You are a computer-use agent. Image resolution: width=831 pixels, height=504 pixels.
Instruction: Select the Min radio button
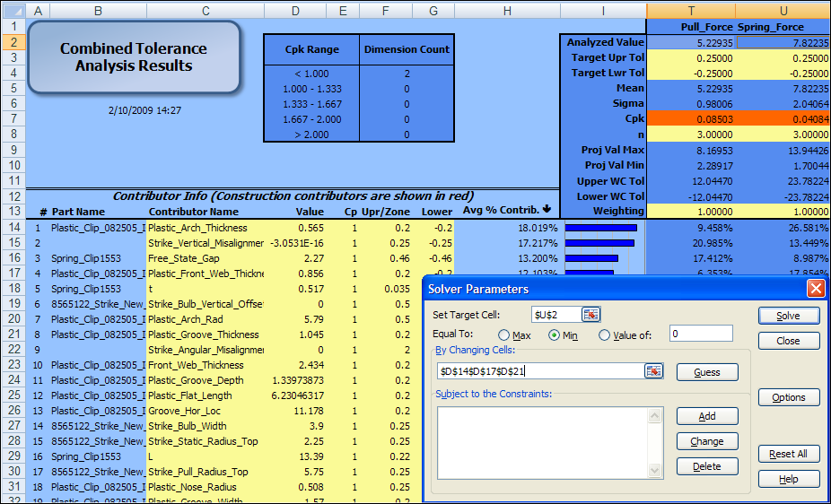(554, 335)
